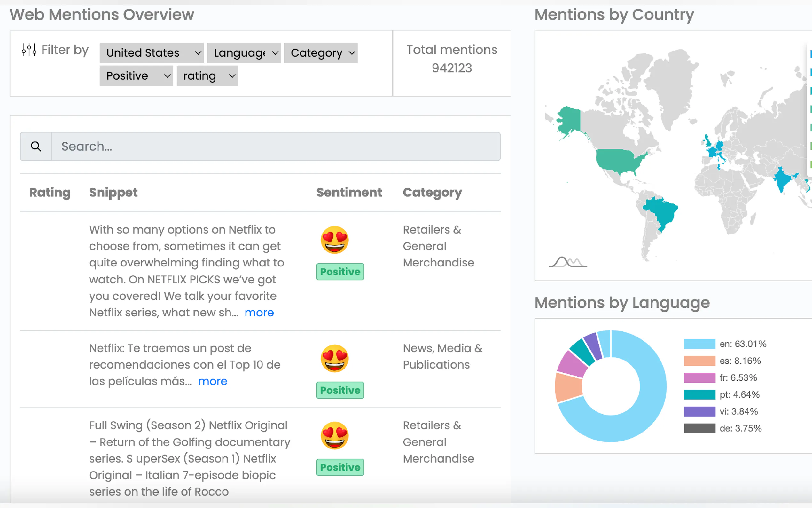Toggle the 'pt' teal legend swatch
This screenshot has width=812, height=508.
click(699, 394)
